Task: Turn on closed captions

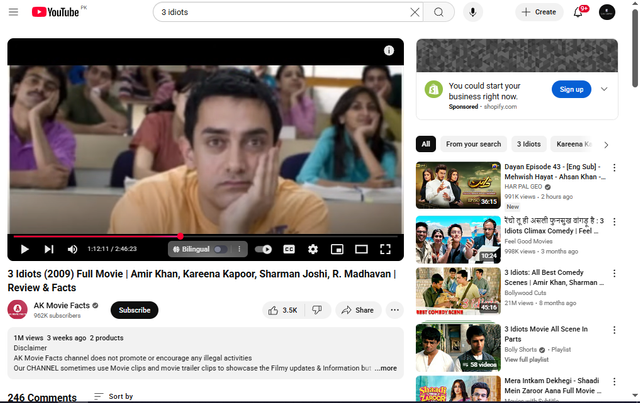Action: click(289, 249)
